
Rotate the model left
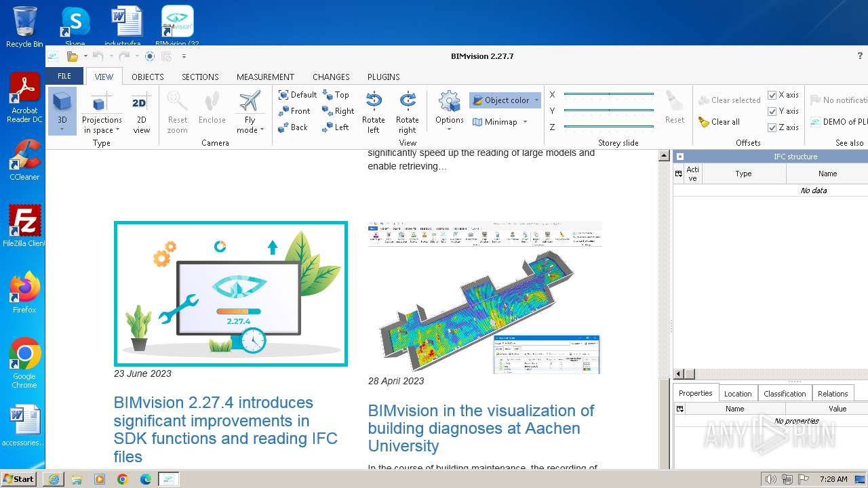(373, 112)
